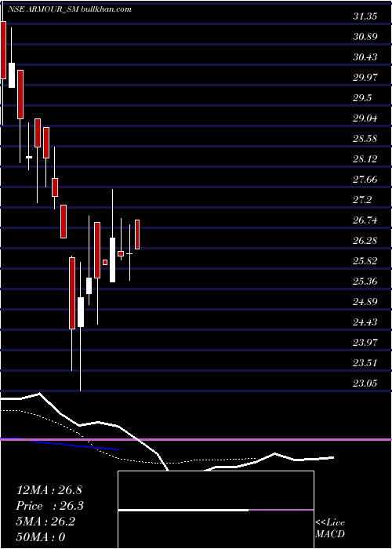
Task: Click the 25.82 price axis label
Action: click(x=365, y=261)
